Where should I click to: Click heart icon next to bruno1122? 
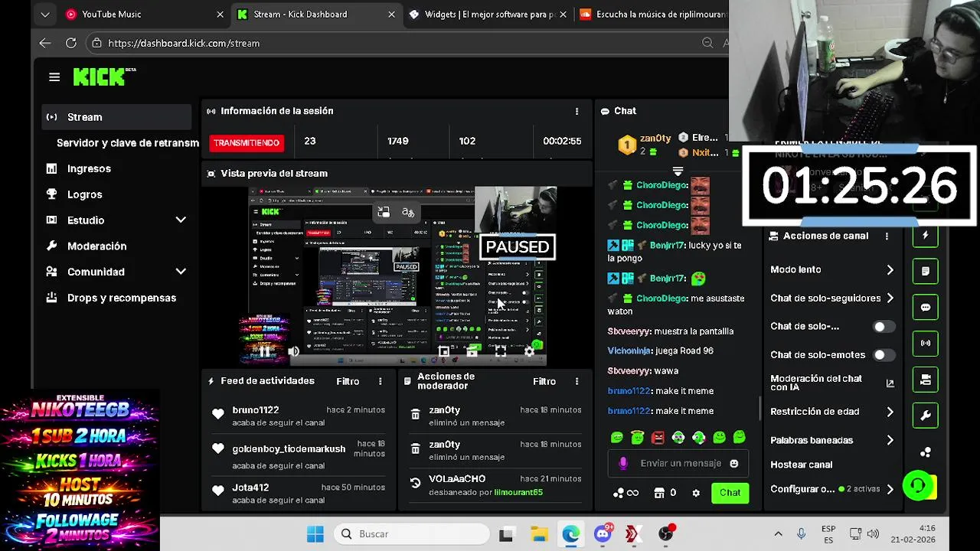(218, 414)
